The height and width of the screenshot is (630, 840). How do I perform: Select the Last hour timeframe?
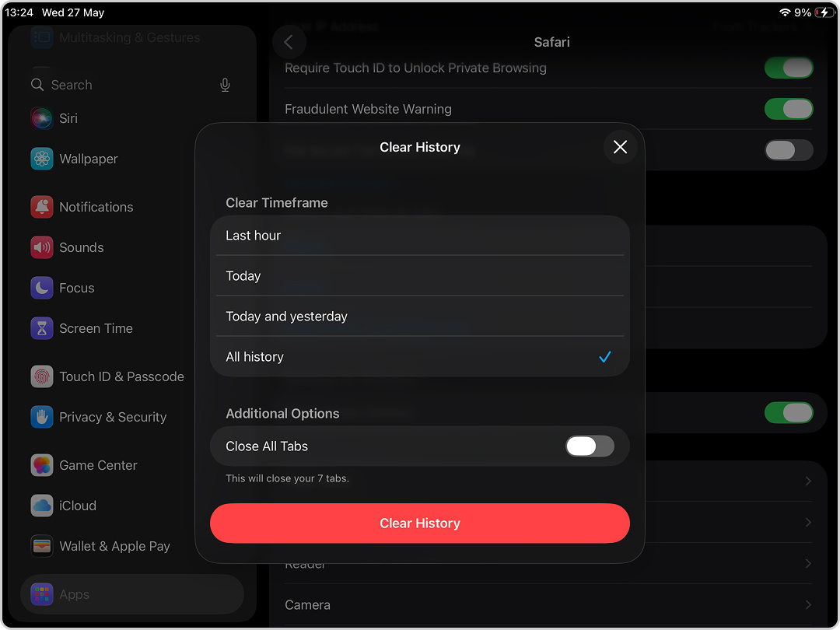tap(419, 236)
